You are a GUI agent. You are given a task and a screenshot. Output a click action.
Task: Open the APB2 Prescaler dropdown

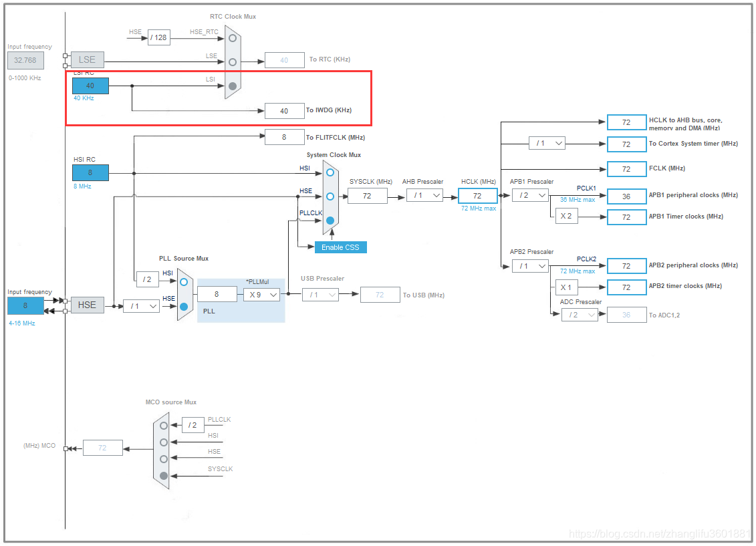pos(530,266)
